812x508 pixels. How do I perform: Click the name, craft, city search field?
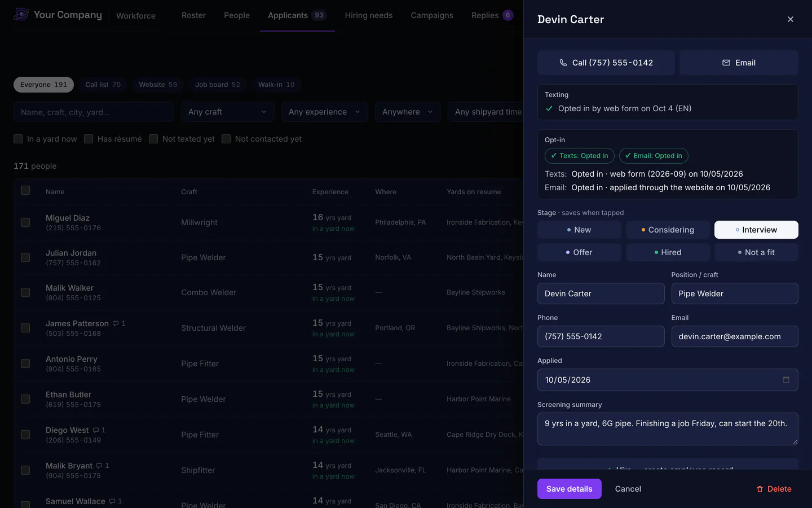click(94, 112)
